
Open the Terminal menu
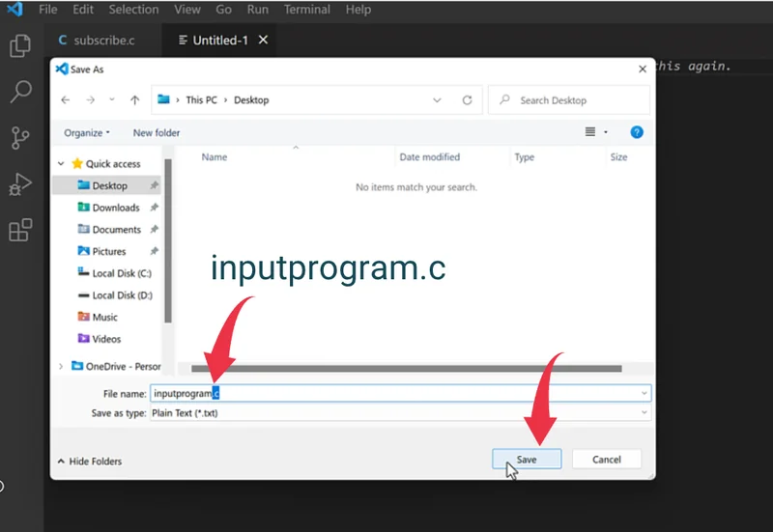click(x=306, y=10)
